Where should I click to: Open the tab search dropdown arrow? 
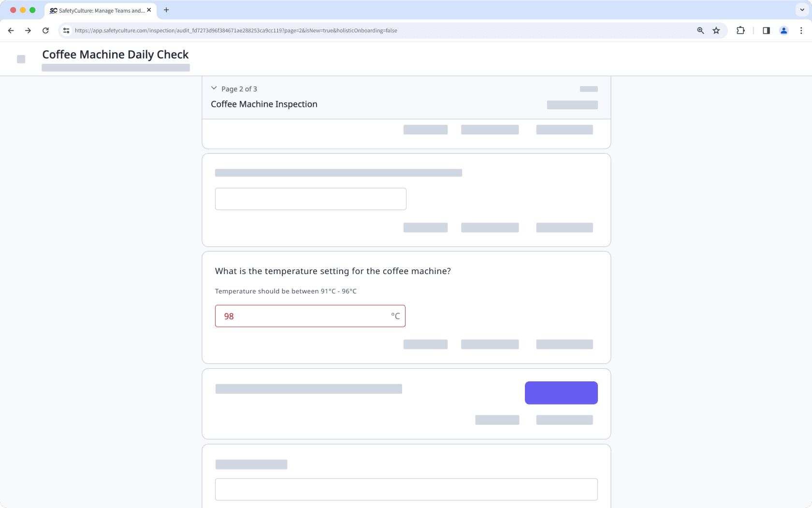pyautogui.click(x=802, y=10)
